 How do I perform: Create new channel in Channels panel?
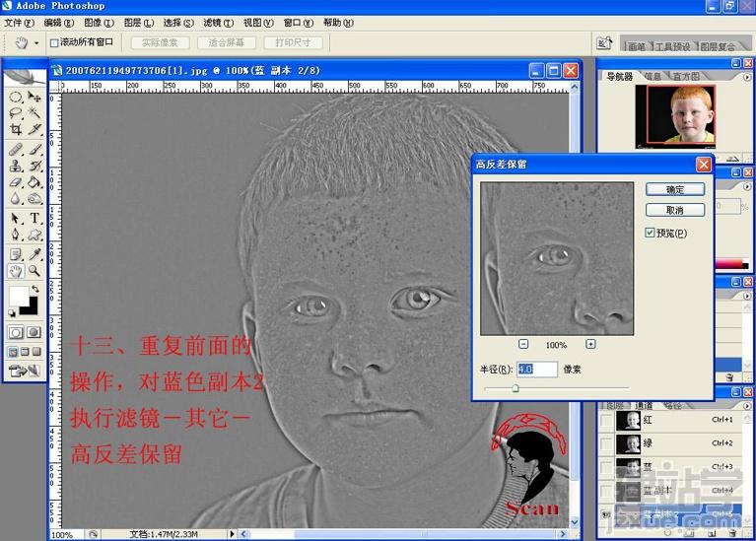(x=712, y=533)
